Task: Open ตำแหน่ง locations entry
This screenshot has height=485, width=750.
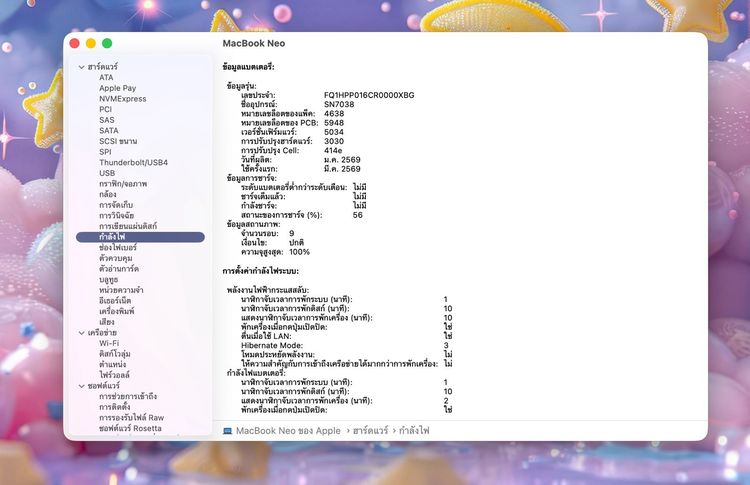Action: tap(112, 364)
